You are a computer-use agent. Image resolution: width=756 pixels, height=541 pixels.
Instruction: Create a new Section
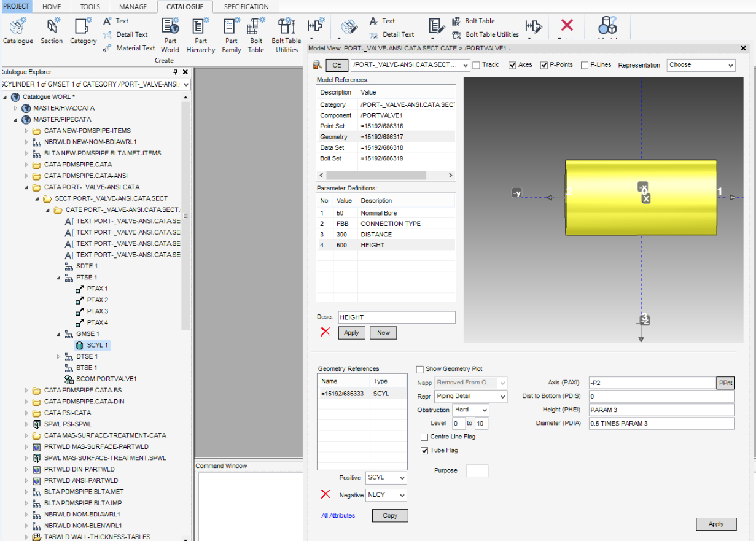point(52,29)
